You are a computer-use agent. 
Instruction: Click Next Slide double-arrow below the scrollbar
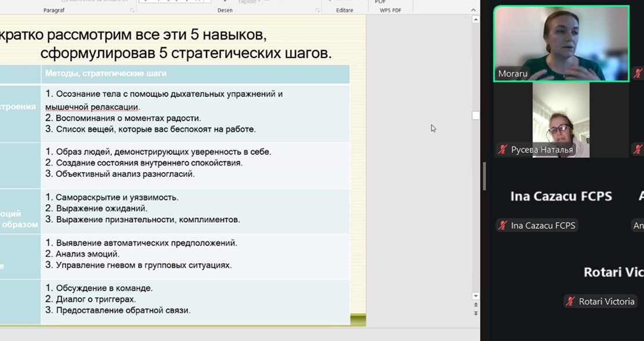pyautogui.click(x=476, y=313)
